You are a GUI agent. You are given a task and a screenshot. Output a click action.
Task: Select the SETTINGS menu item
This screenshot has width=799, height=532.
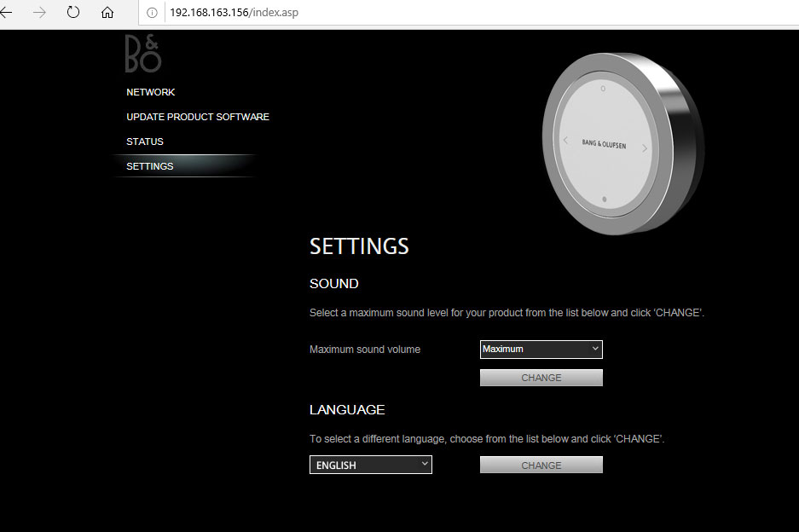(x=150, y=166)
